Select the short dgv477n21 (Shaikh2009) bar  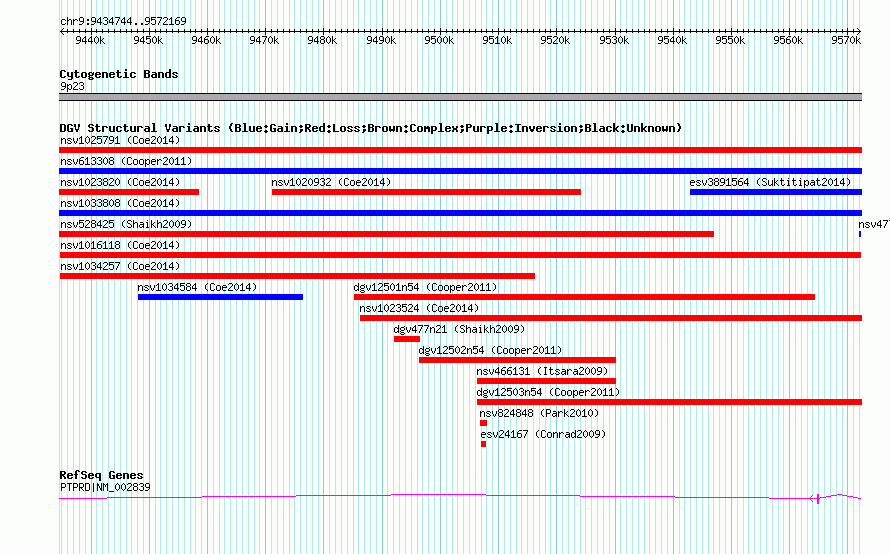tap(407, 339)
